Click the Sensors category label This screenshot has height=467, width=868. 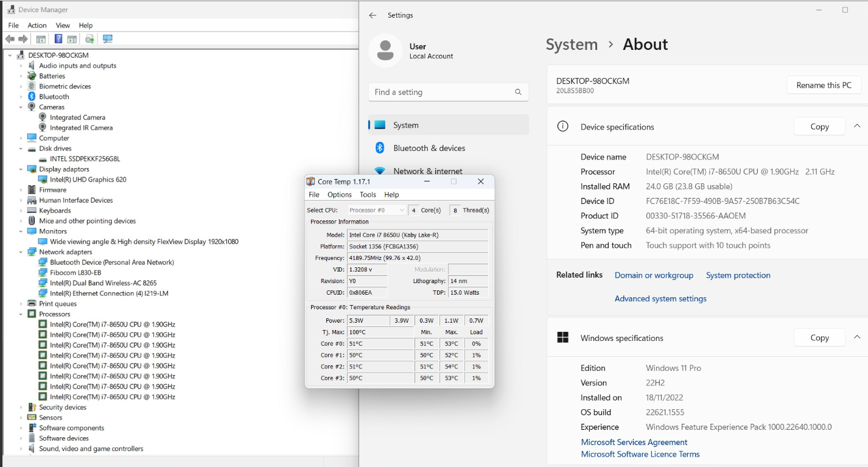[51, 417]
